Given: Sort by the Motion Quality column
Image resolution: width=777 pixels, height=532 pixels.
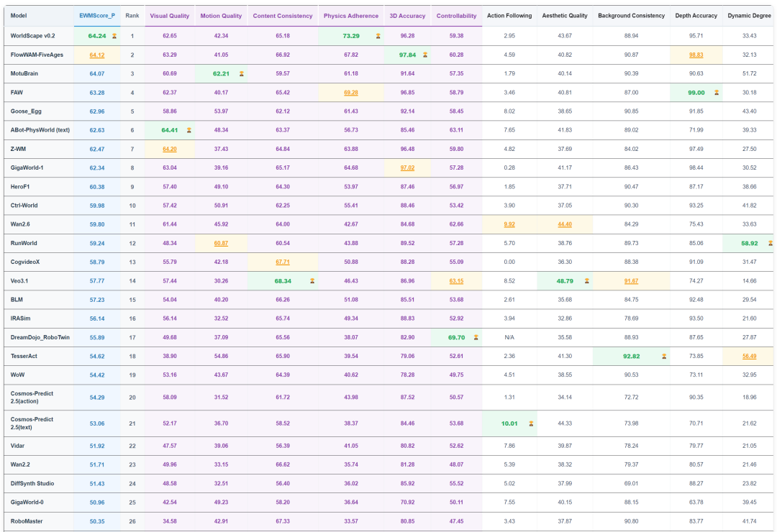Looking at the screenshot, I should 221,16.
